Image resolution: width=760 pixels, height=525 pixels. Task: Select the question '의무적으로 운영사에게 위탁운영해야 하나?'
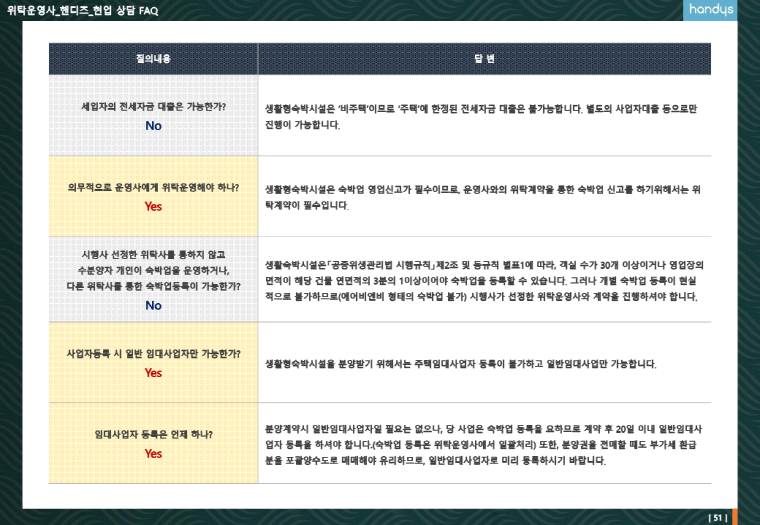click(x=153, y=187)
